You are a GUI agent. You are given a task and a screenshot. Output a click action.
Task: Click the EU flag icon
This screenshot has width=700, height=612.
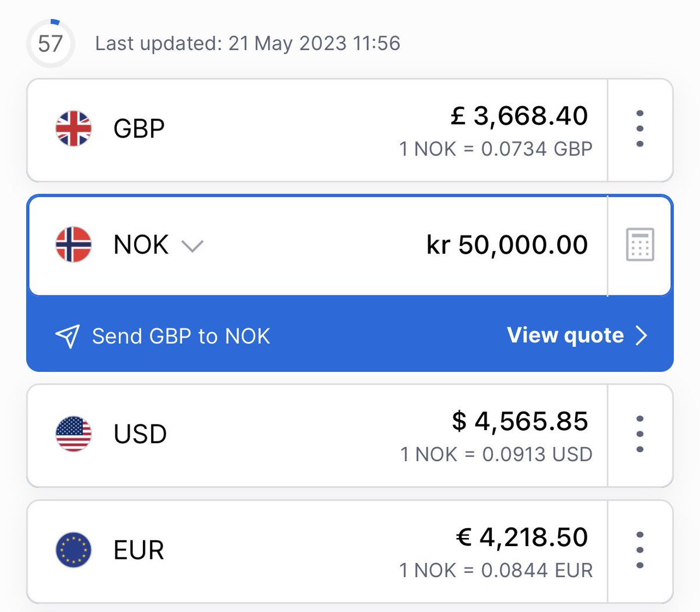click(x=73, y=550)
